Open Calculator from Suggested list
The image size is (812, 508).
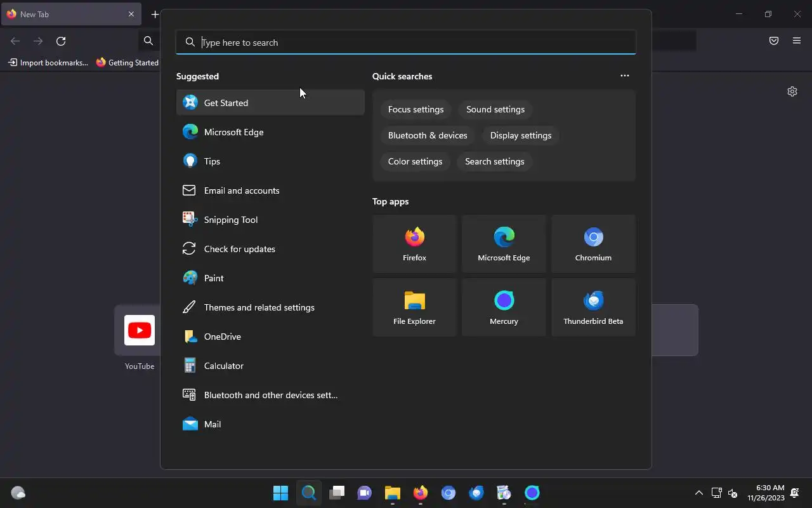(270, 366)
